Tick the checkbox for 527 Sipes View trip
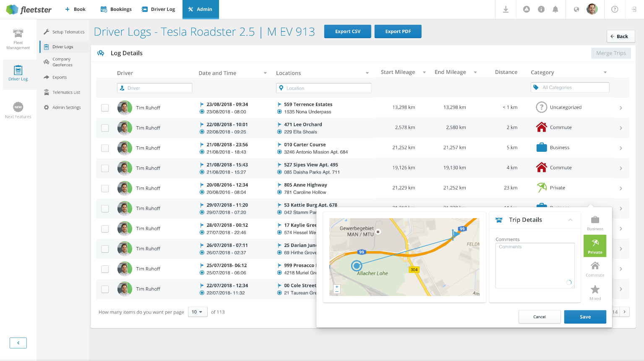 point(105,168)
